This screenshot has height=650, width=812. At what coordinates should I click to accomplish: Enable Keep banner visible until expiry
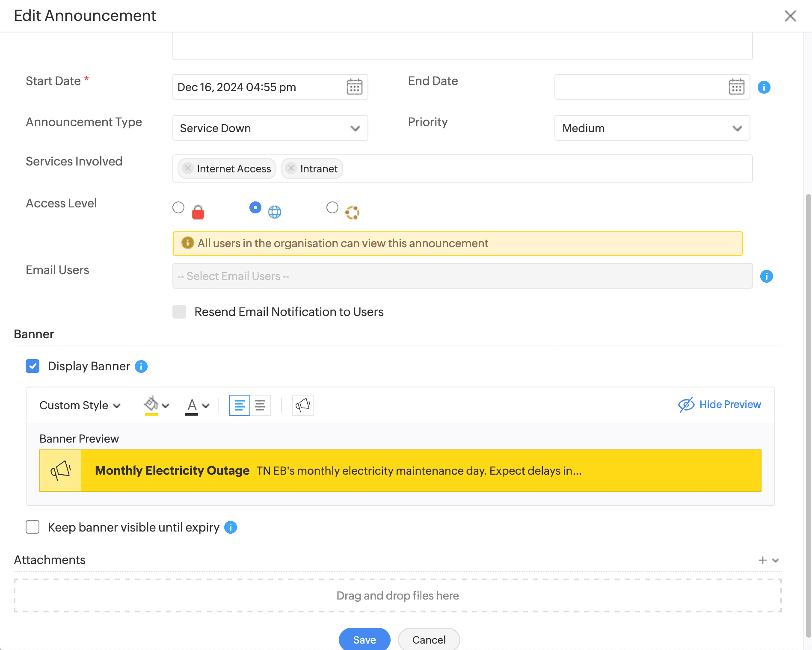click(x=33, y=527)
